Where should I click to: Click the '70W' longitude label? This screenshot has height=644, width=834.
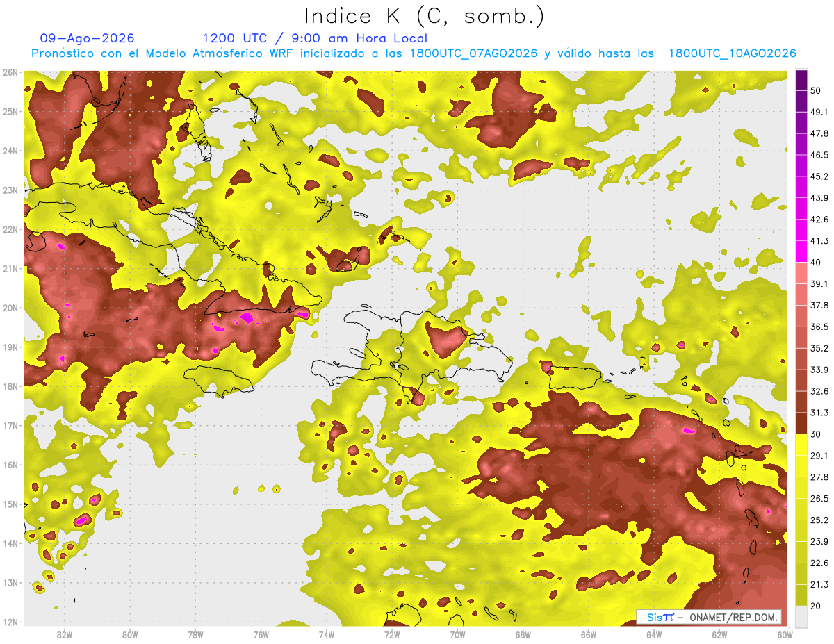point(457,635)
